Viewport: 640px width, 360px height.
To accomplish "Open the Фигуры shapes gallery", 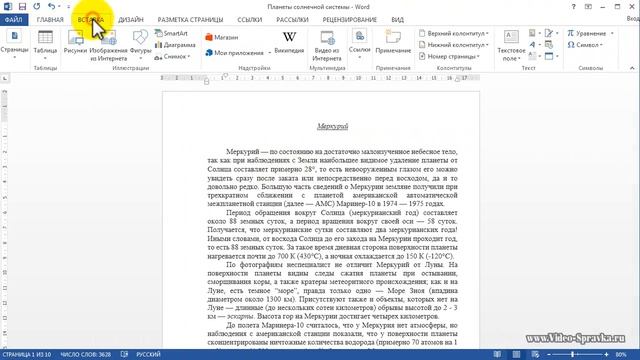I will (140, 44).
